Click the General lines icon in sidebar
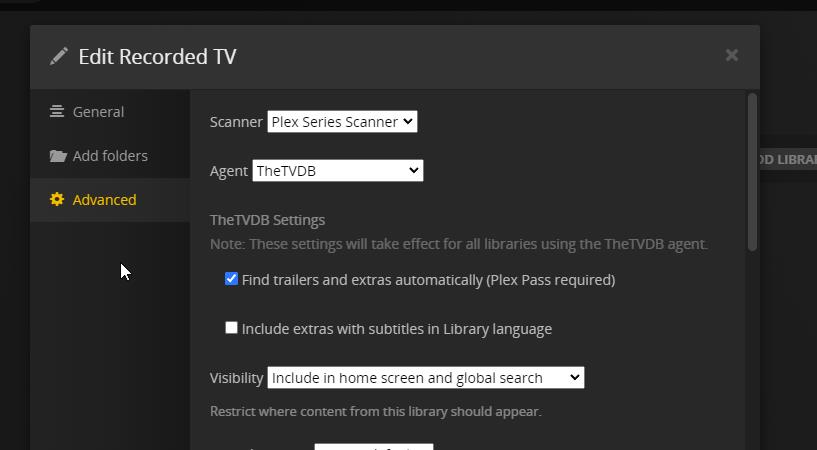This screenshot has height=450, width=817. tap(57, 111)
